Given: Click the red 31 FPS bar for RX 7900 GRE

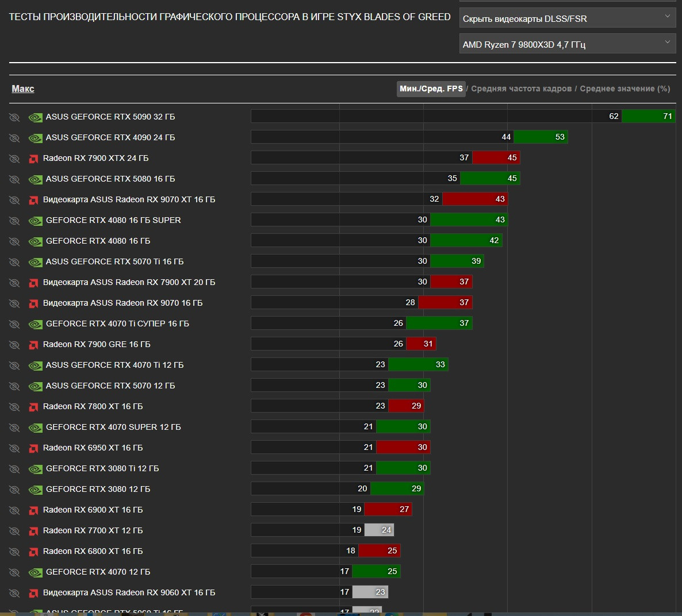Looking at the screenshot, I should [x=421, y=344].
